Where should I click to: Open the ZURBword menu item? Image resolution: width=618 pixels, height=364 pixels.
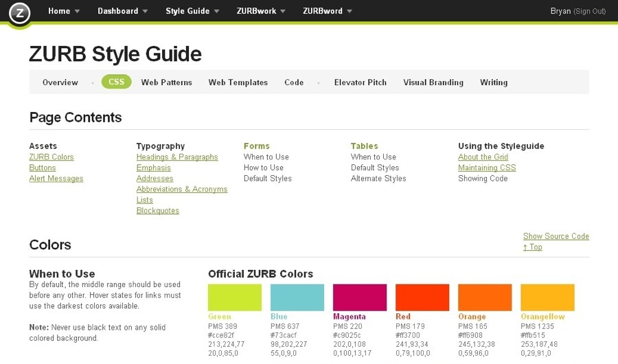(x=323, y=11)
